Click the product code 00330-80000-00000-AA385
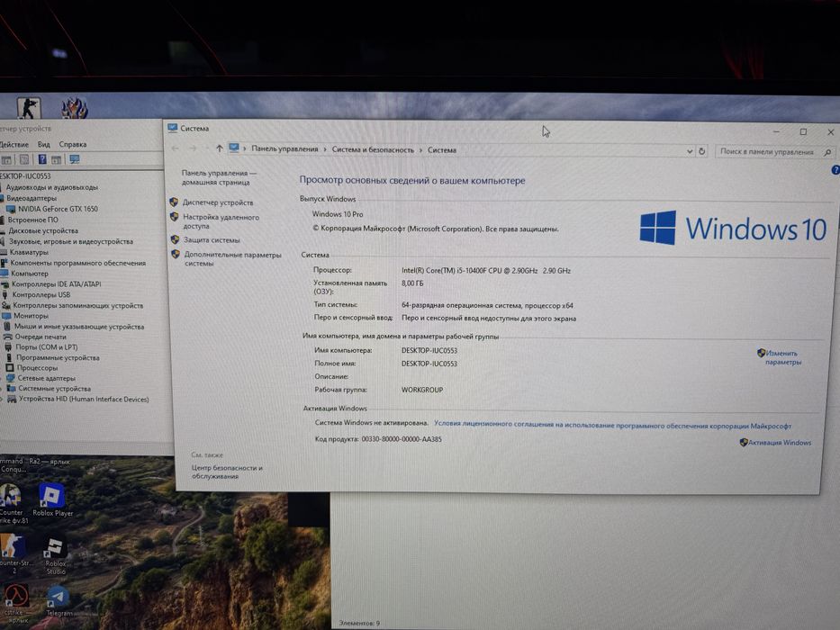This screenshot has height=630, width=840. tap(402, 439)
